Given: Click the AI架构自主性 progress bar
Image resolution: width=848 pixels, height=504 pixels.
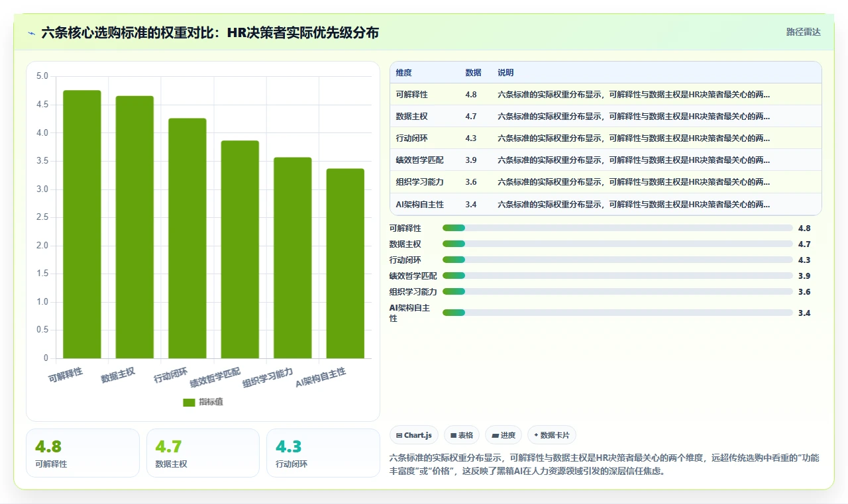Looking at the screenshot, I should click(617, 313).
